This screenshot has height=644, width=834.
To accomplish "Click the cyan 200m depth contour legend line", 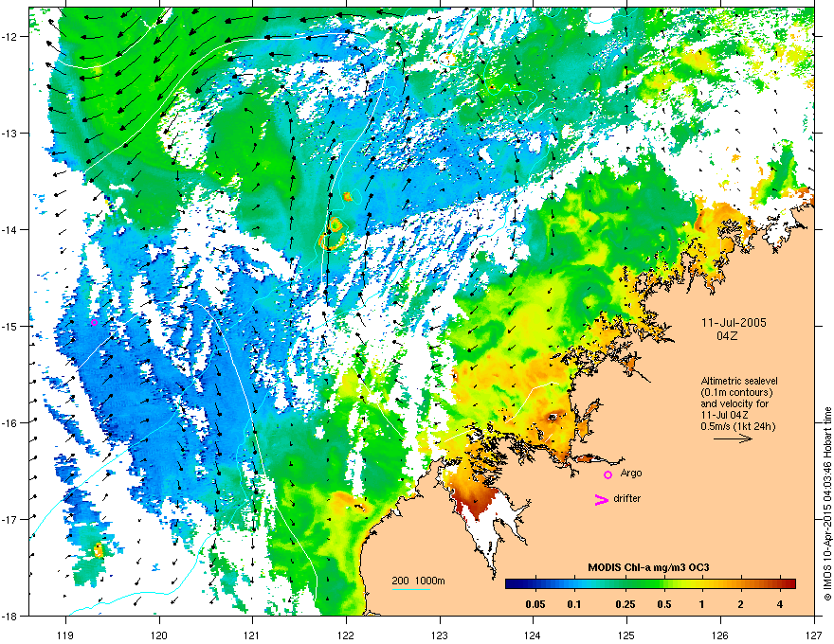I will tap(411, 589).
